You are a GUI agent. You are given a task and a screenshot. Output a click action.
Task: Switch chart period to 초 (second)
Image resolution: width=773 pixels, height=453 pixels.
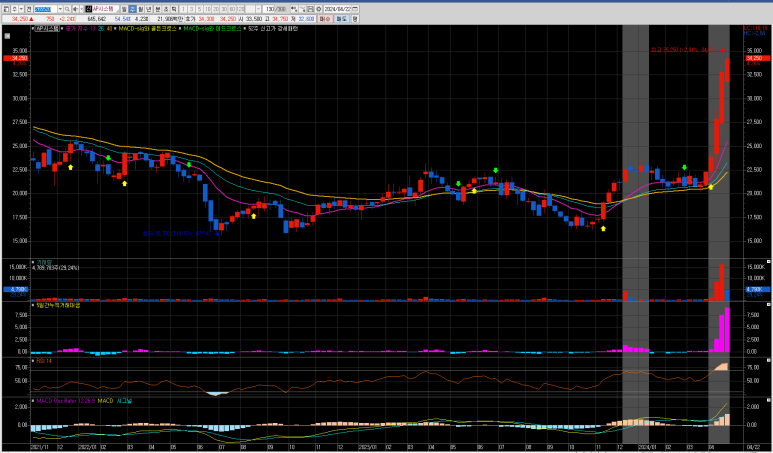click(166, 9)
